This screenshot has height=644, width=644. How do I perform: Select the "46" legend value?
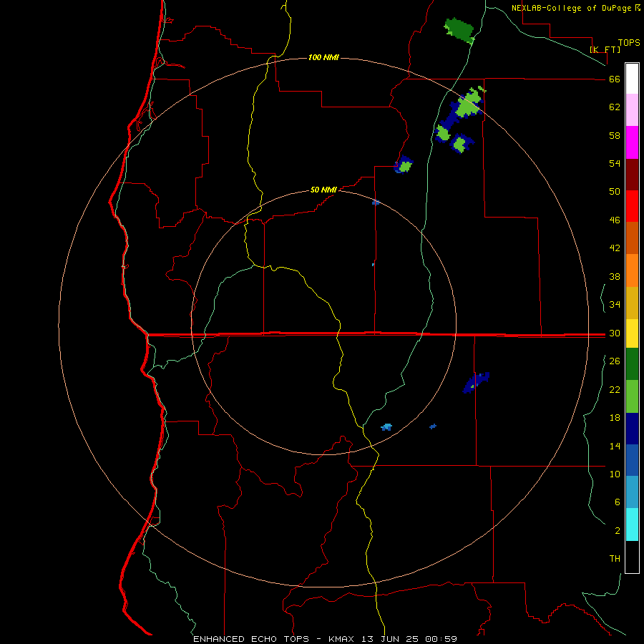[x=615, y=220]
